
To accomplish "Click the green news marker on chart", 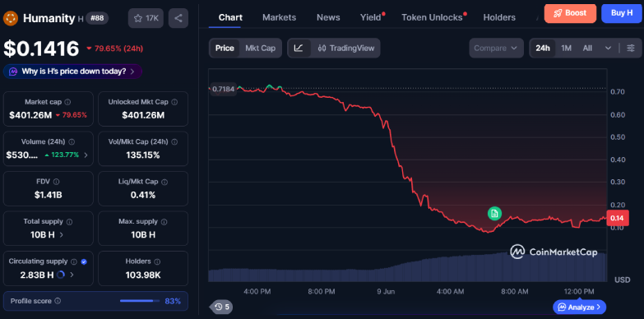I will (x=494, y=213).
